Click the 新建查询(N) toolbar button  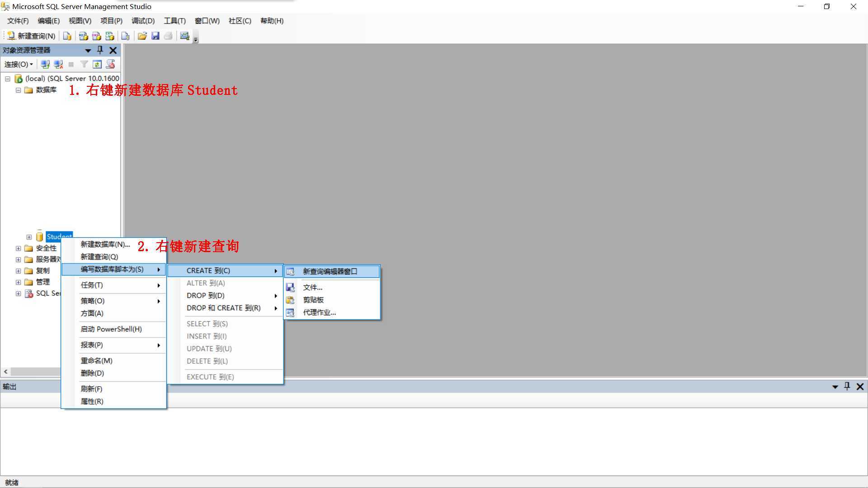click(31, 36)
